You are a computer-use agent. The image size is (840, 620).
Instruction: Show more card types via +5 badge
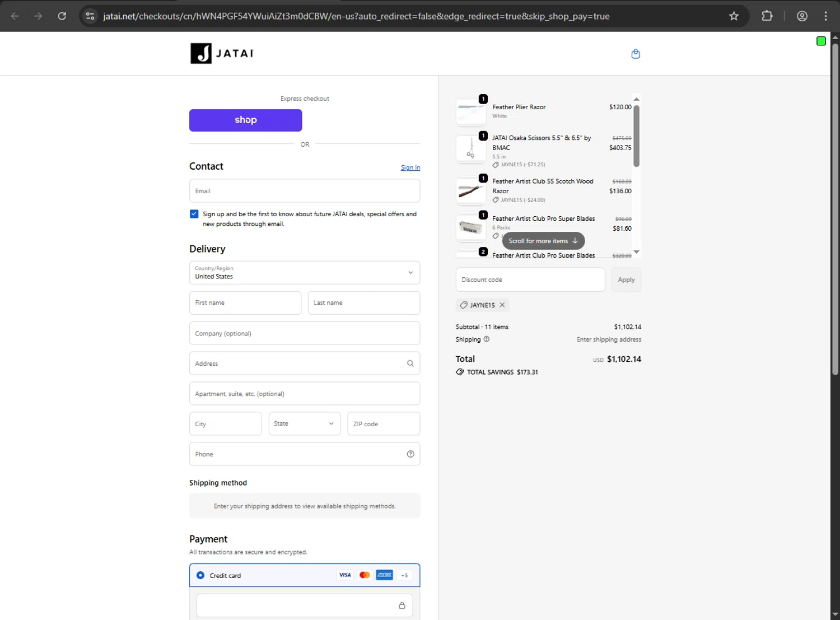click(x=404, y=575)
